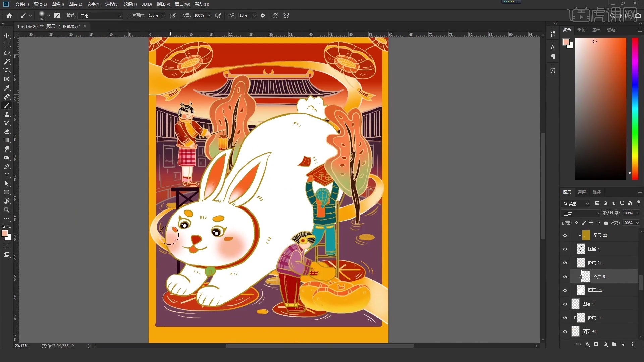The image size is (644, 362).
Task: Toggle pressure for opacity icon
Action: (173, 16)
